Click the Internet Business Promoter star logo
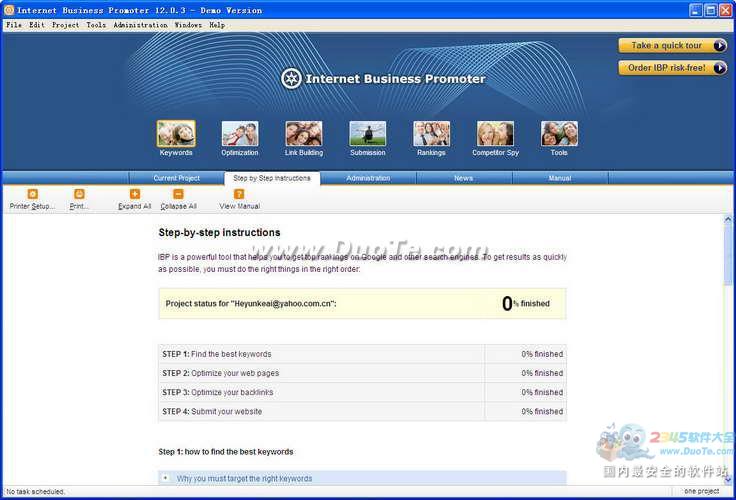736x500 pixels. tap(291, 78)
